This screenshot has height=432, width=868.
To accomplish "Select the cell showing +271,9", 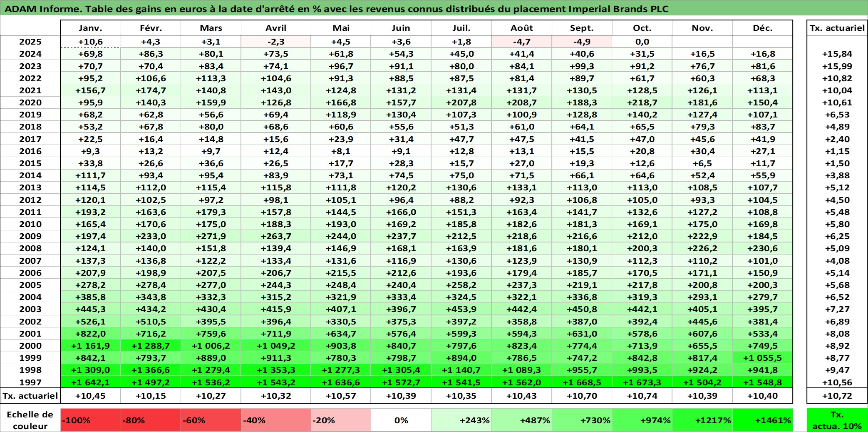I will coord(211,236).
